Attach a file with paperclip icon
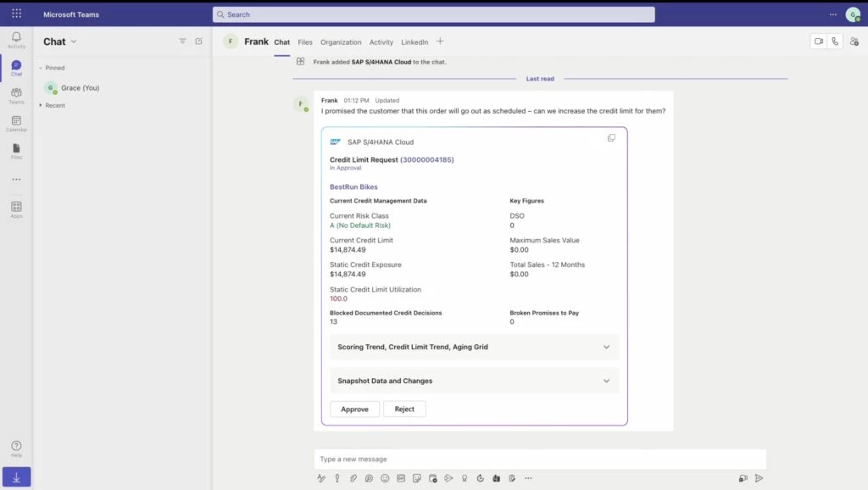This screenshot has width=868, height=490. [353, 478]
